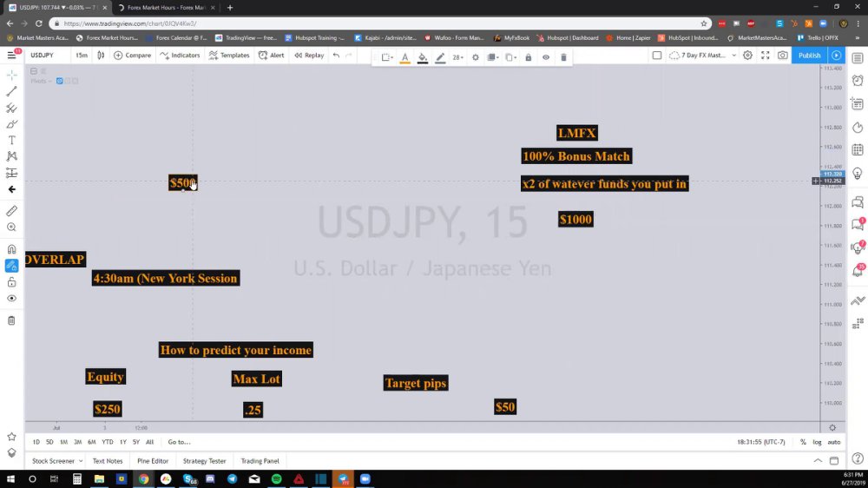868x488 pixels.
Task: Hide all drawings with the sidebar eye icon
Action: [x=11, y=299]
